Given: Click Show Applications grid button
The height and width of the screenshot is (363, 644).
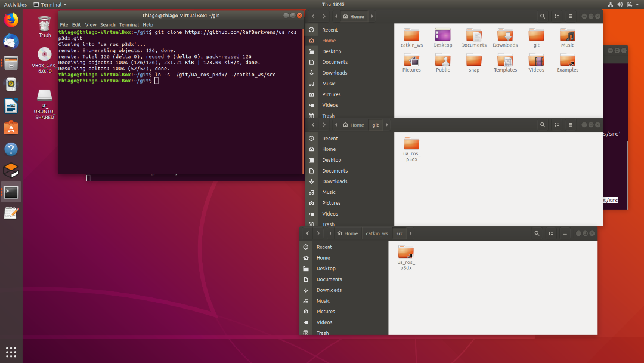Looking at the screenshot, I should tap(11, 352).
